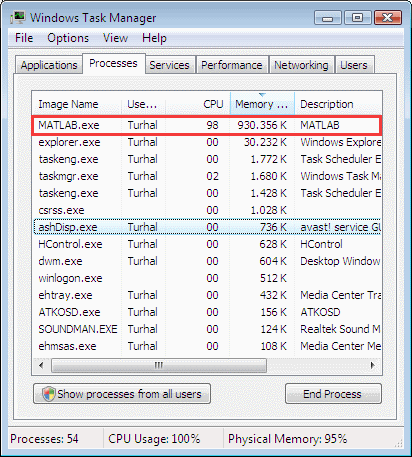Viewport: 412px width, 457px height.
Task: Select the taskmgr.exe process row
Action: point(207,176)
